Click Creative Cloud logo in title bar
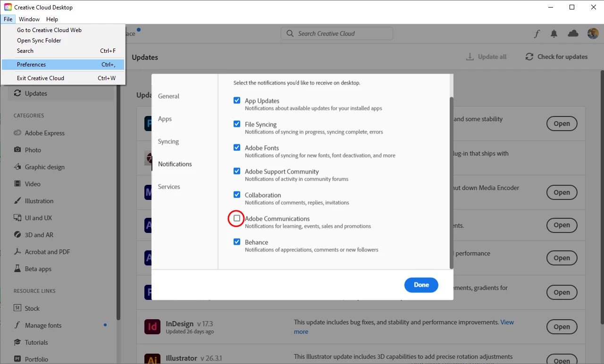Image resolution: width=604 pixels, height=364 pixels. pos(8,7)
